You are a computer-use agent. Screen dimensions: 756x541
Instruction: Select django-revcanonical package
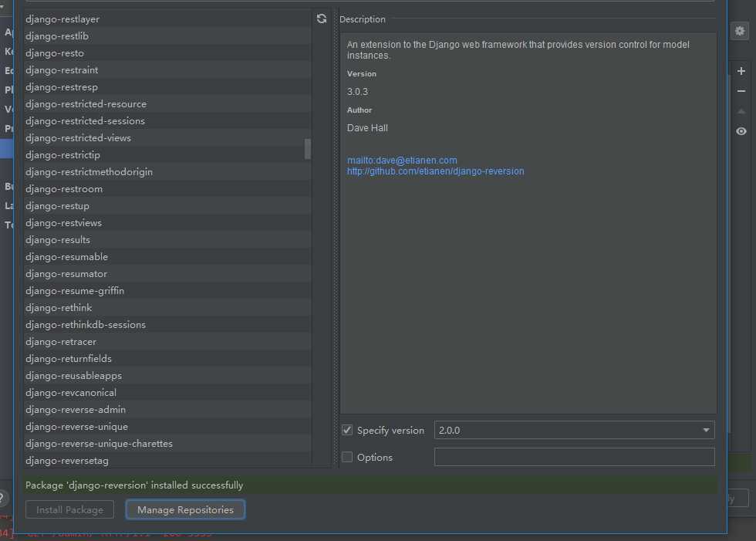pyautogui.click(x=167, y=393)
